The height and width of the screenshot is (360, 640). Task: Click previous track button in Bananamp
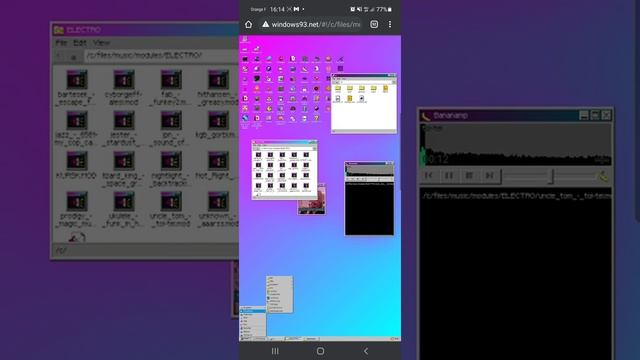(x=429, y=176)
